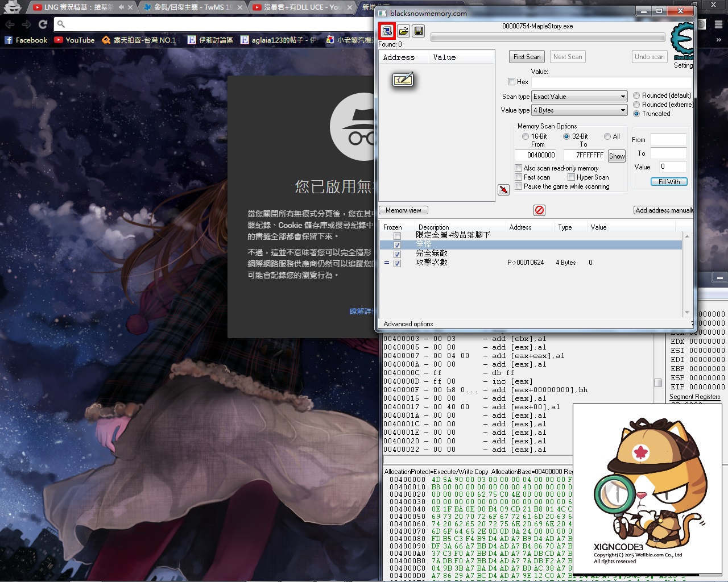Uncheck the 攻擊次數 frozen checkbox
728x582 pixels.
tap(397, 263)
